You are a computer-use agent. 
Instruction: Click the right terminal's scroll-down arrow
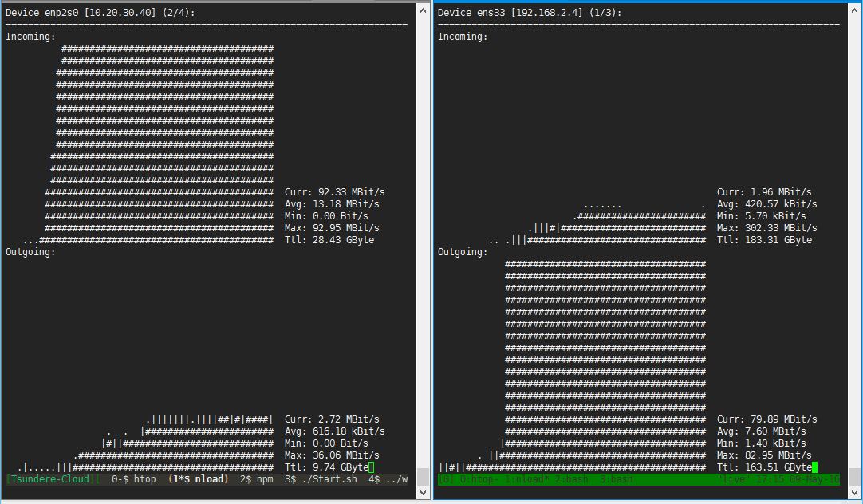pos(855,493)
